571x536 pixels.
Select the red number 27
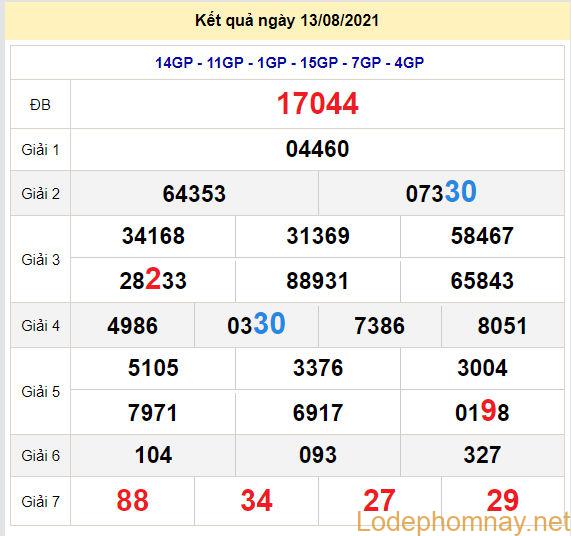click(x=379, y=500)
